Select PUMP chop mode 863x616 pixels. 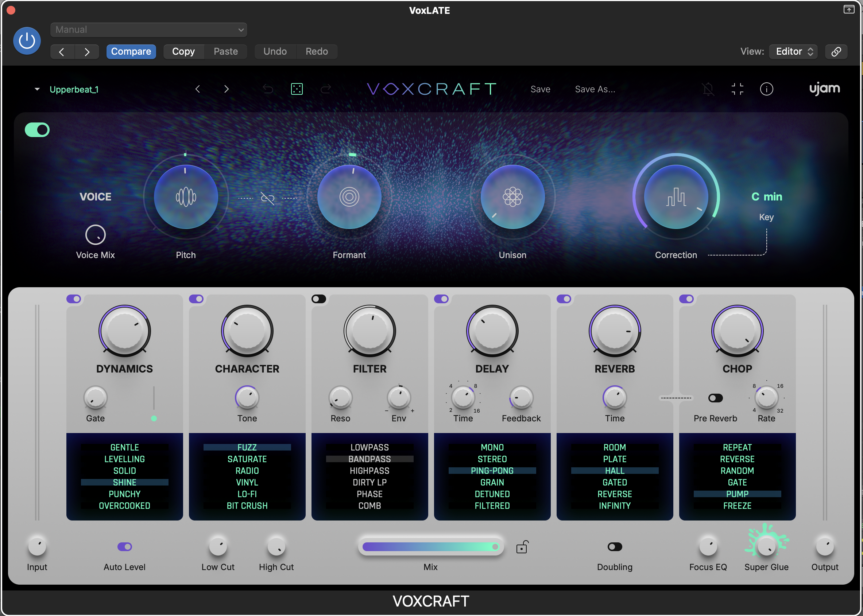[738, 494]
